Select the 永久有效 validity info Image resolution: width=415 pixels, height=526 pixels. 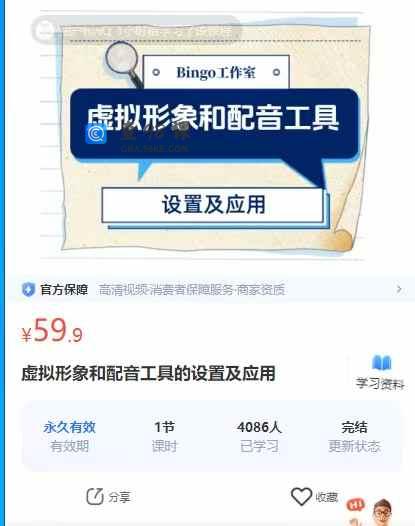(69, 436)
